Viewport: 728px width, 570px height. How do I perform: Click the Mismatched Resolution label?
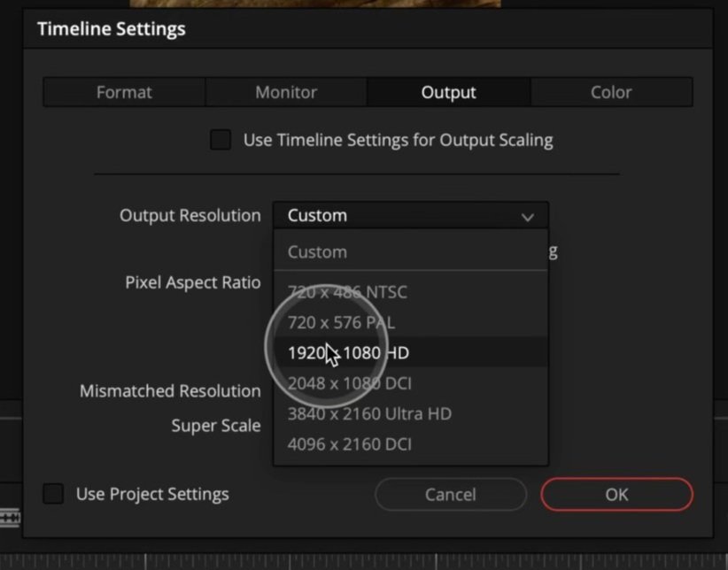tap(169, 390)
